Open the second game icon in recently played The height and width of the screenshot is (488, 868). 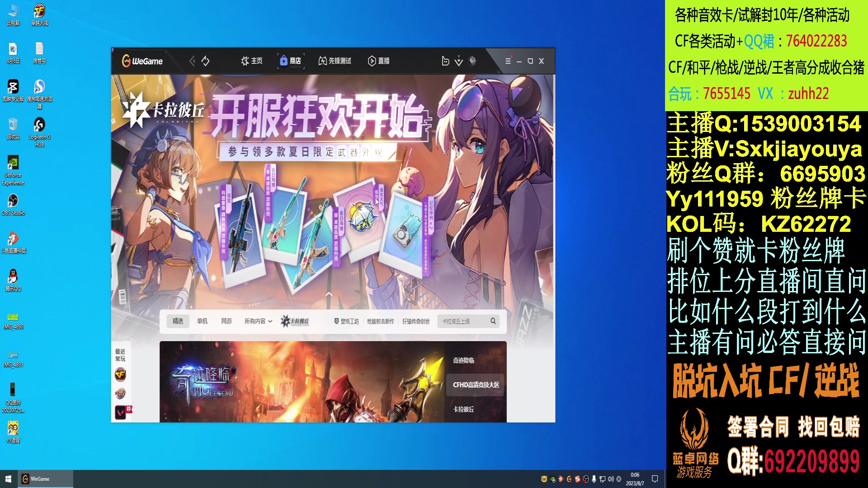[x=120, y=394]
